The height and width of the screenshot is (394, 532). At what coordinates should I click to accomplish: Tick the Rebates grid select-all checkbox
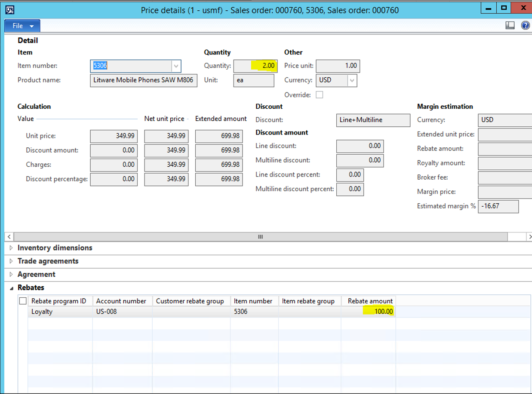click(x=23, y=301)
